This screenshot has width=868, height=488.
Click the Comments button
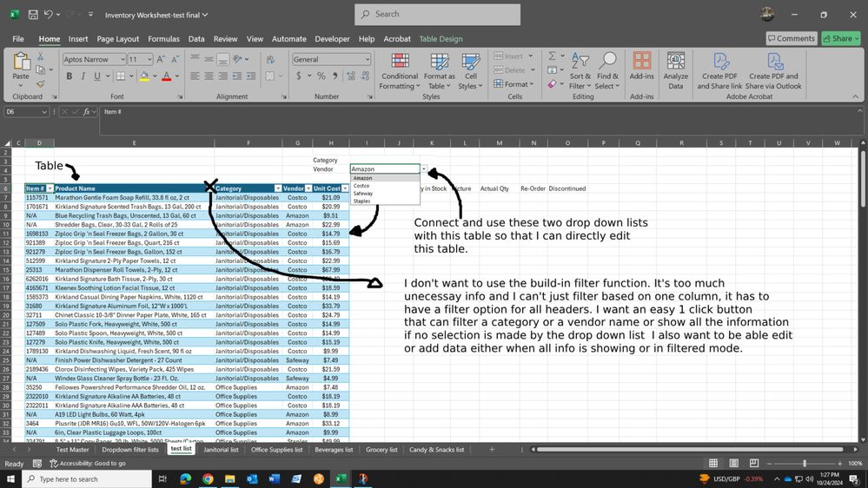pos(792,38)
